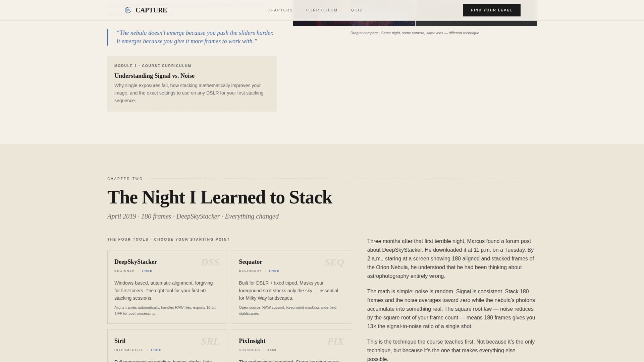The image size is (644, 362).
Task: Click the April 2019 subtitle line
Action: click(x=193, y=217)
